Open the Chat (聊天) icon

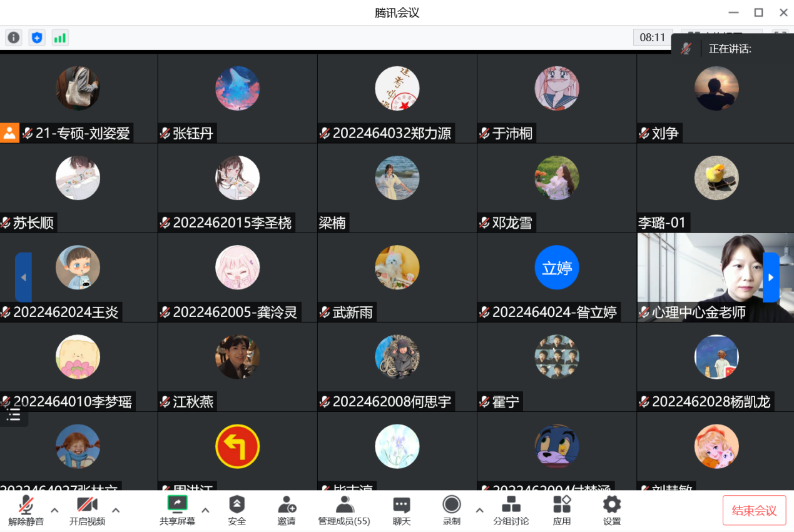point(402,510)
